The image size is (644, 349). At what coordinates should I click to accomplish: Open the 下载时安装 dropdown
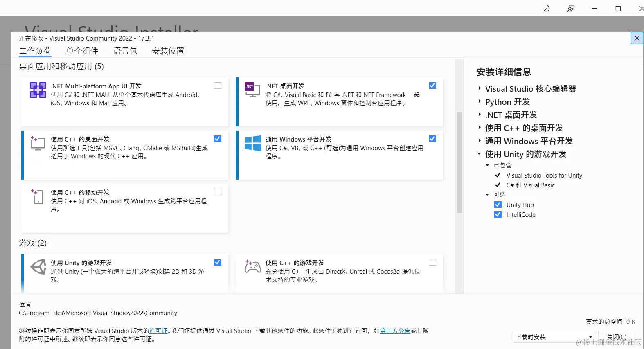[x=554, y=337]
